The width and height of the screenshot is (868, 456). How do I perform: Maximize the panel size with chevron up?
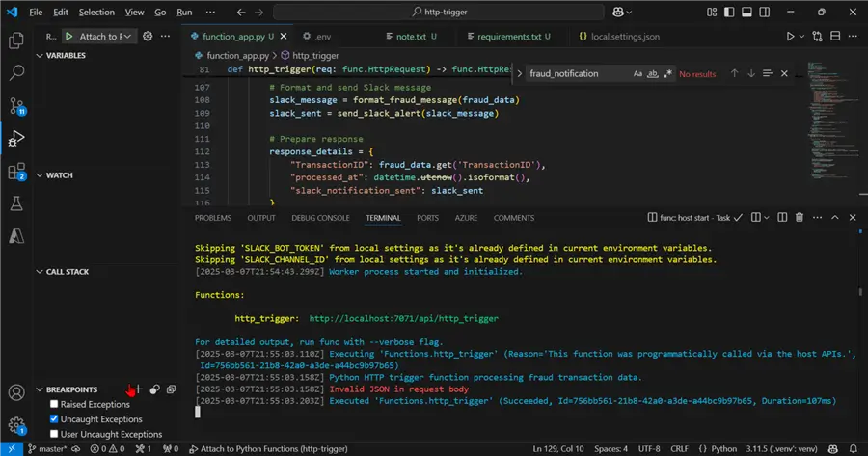click(x=835, y=218)
